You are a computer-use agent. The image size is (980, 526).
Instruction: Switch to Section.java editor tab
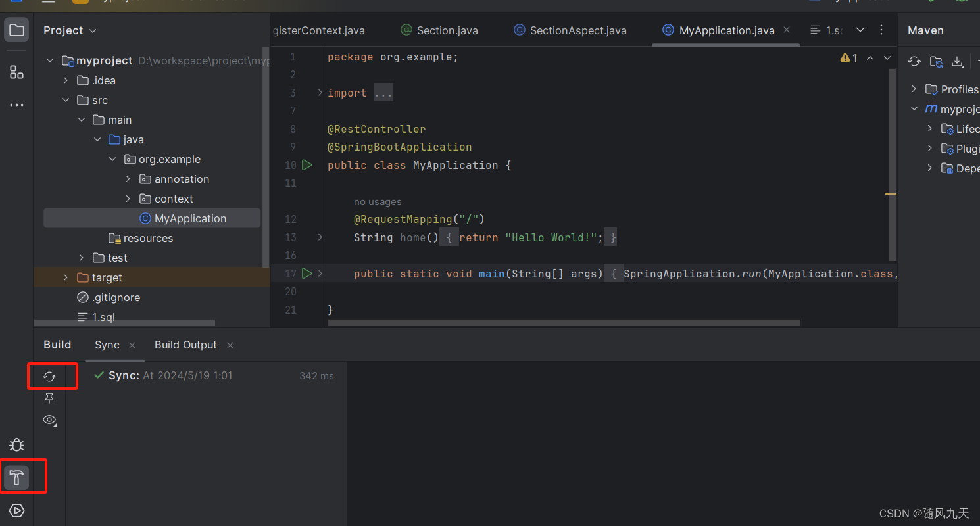point(439,30)
